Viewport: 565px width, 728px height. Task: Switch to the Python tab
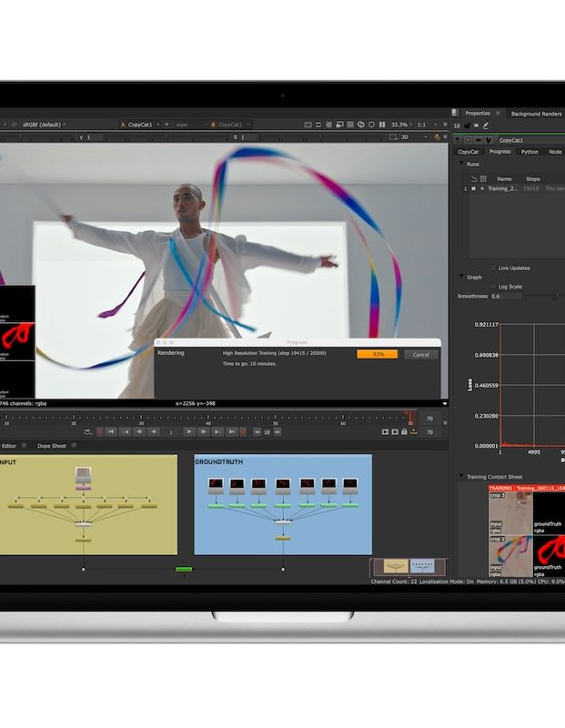(x=530, y=152)
